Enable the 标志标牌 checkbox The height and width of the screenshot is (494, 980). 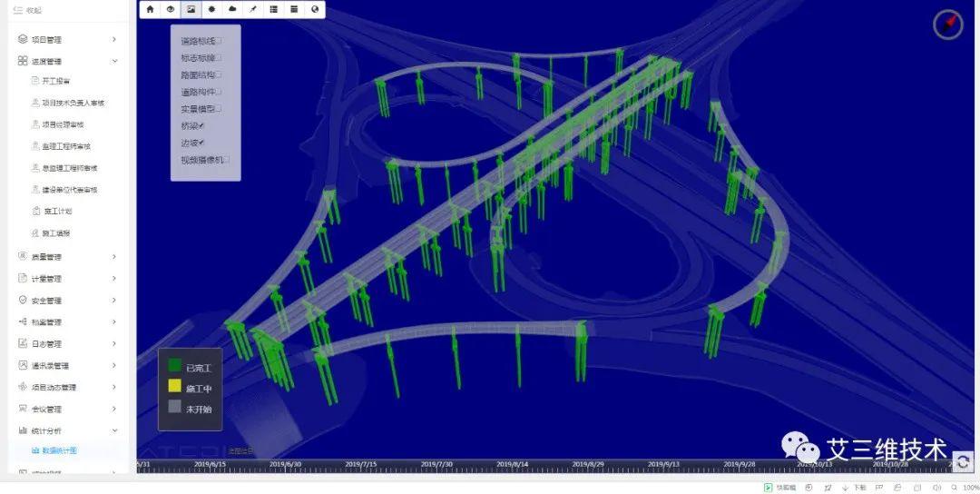(x=219, y=57)
